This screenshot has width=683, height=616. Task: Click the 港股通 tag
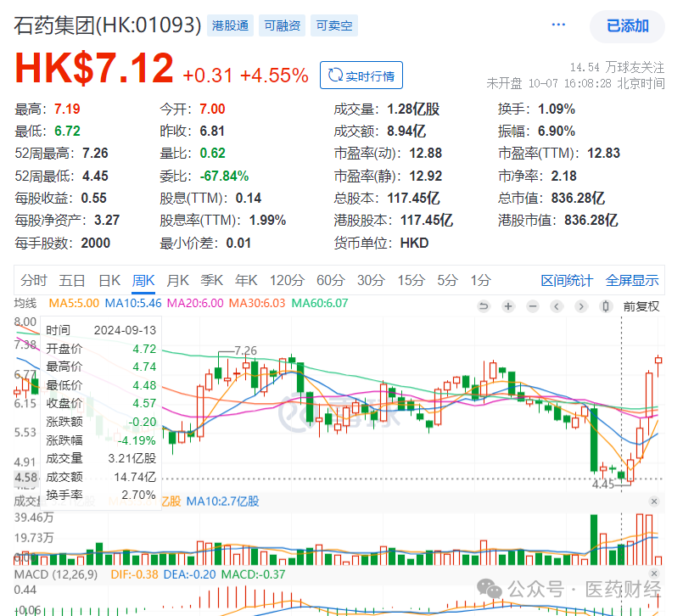click(231, 25)
